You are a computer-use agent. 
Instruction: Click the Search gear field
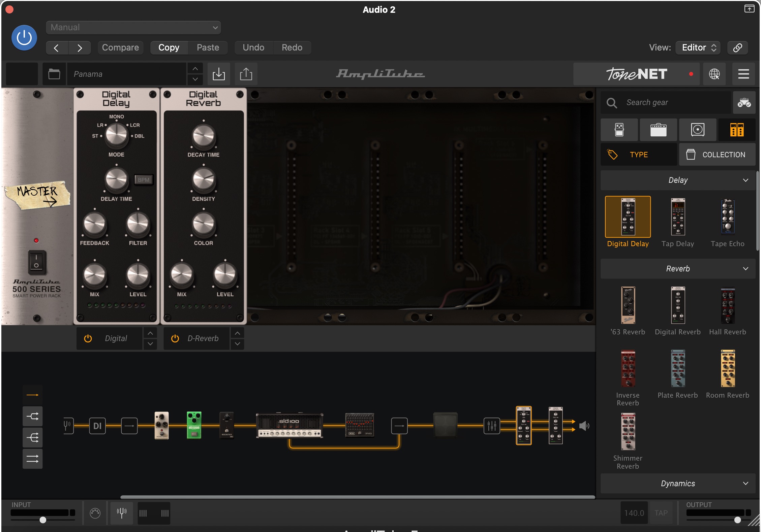coord(666,102)
